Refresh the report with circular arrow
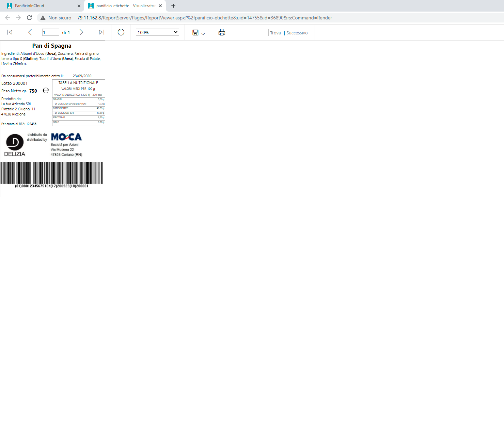This screenshot has width=504, height=424. (121, 32)
